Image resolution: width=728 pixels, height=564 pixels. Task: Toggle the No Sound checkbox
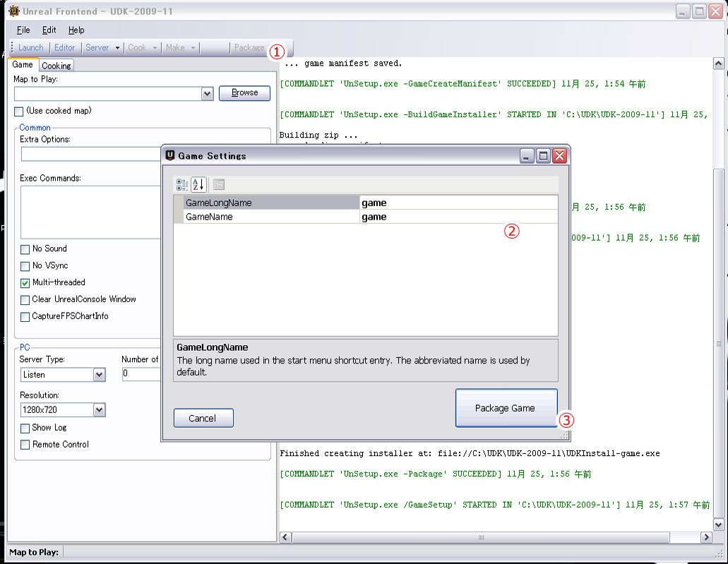tap(25, 249)
